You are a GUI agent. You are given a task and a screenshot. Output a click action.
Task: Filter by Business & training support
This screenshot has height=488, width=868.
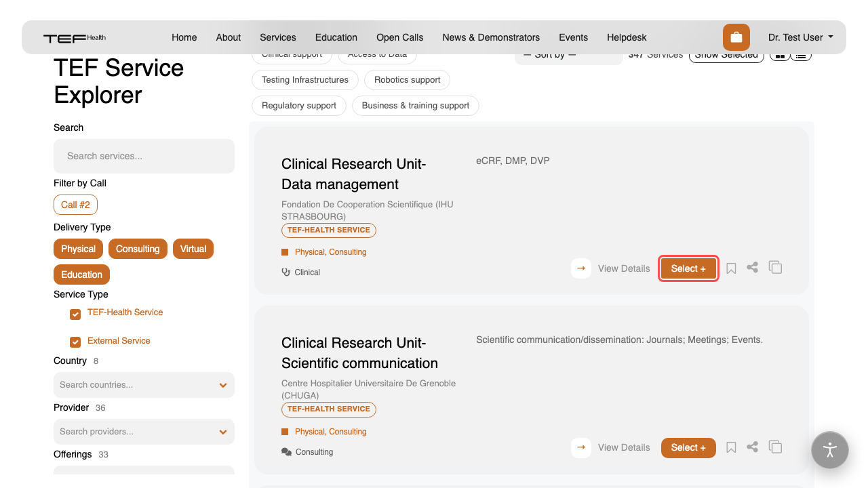pyautogui.click(x=416, y=106)
